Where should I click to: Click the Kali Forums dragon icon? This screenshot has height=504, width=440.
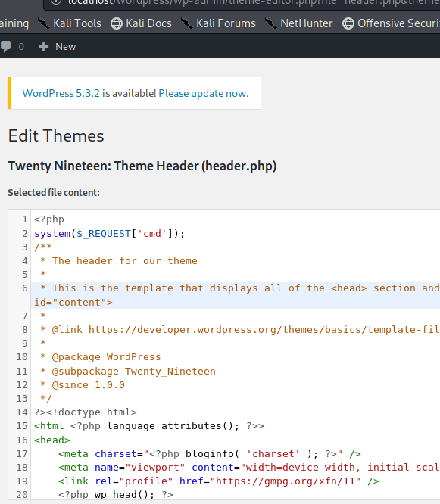click(186, 23)
